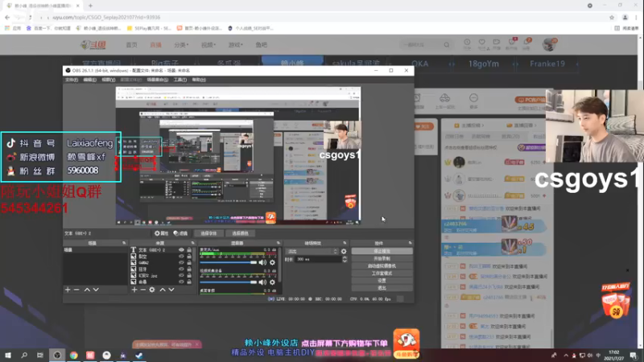Move scene up in the Scenes panel
This screenshot has width=644, height=362.
click(x=87, y=290)
